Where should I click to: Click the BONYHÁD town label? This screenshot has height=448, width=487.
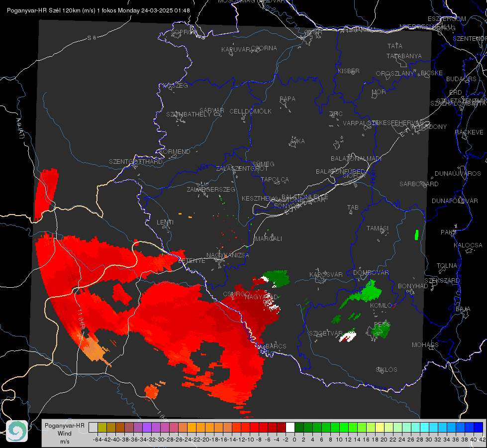tap(413, 286)
